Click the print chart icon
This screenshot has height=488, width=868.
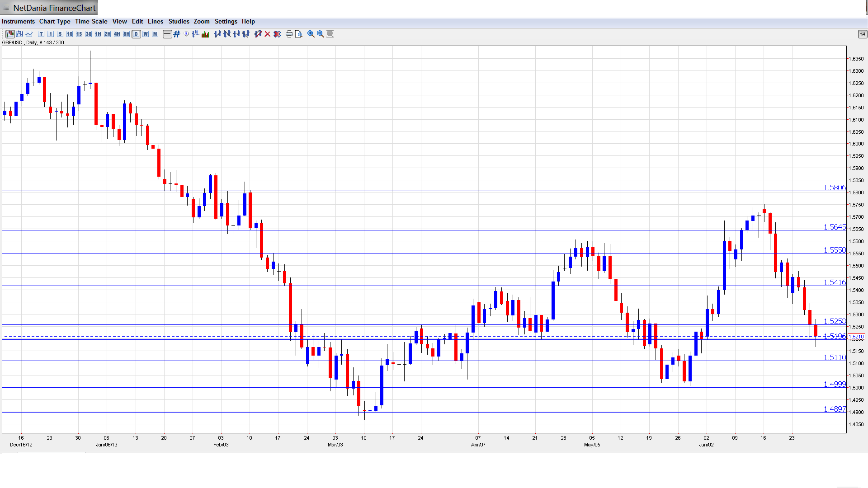289,34
